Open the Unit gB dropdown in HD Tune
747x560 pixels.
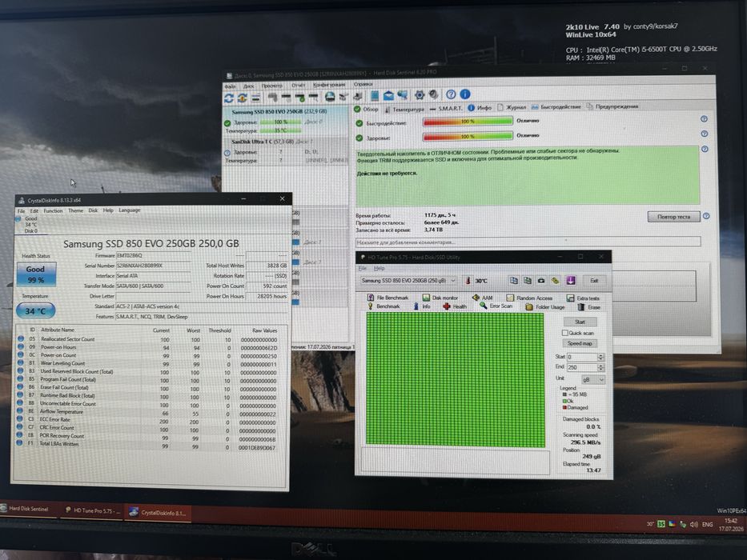[593, 379]
